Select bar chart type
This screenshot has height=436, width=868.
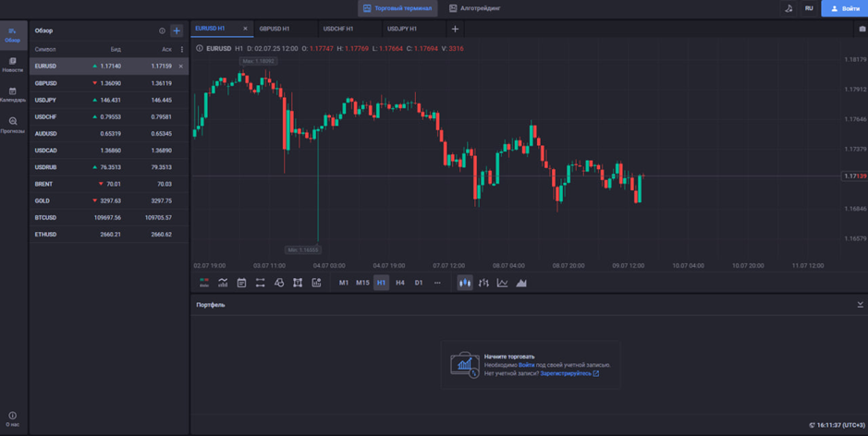click(x=483, y=283)
